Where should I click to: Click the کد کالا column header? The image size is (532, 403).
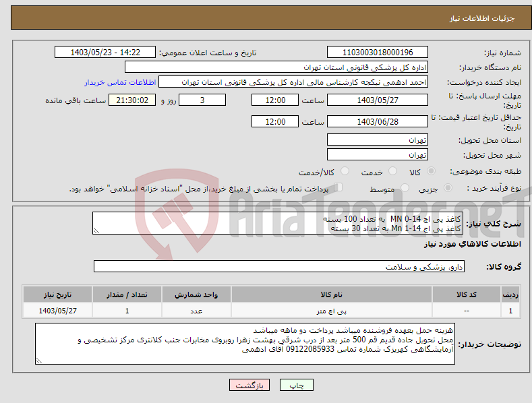(467, 294)
